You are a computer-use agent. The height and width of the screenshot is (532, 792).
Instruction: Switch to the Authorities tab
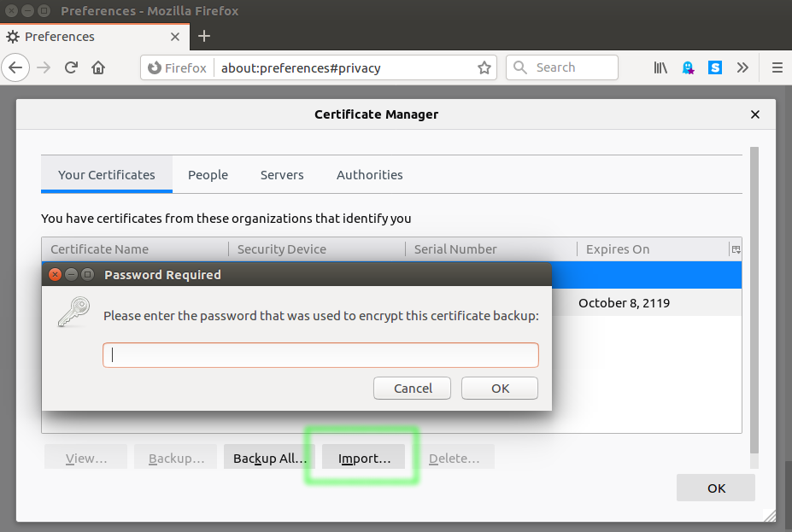[369, 174]
